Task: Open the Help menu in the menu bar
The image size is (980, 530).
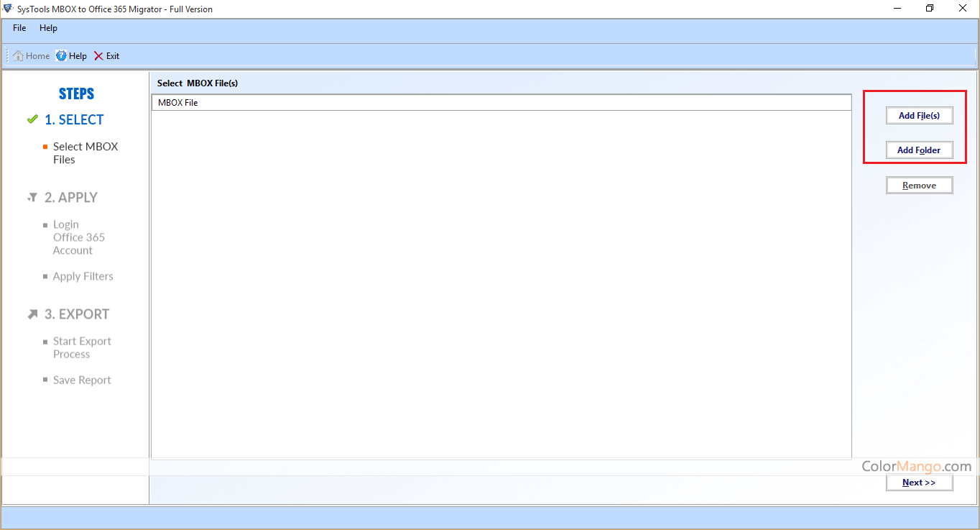Action: [x=48, y=28]
